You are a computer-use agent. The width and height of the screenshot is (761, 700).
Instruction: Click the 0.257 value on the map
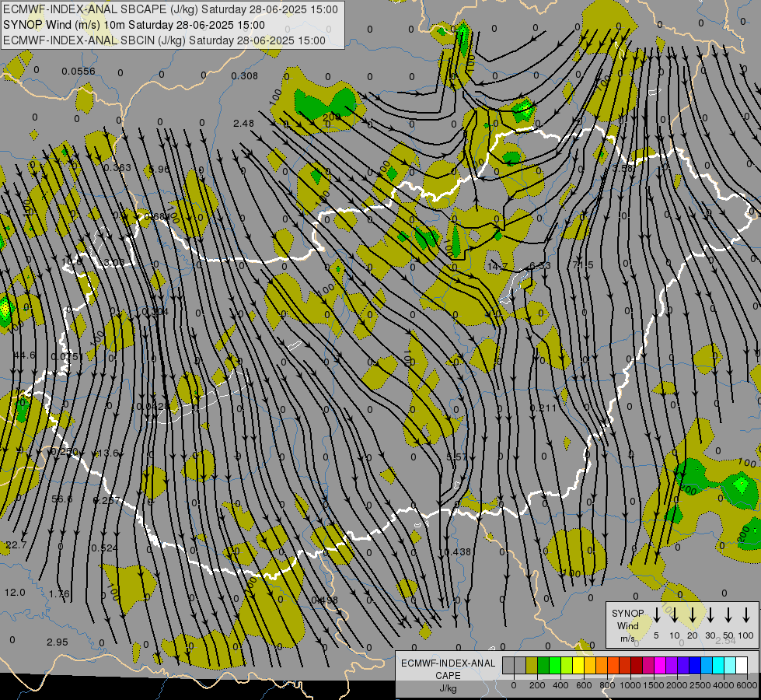coord(105,500)
